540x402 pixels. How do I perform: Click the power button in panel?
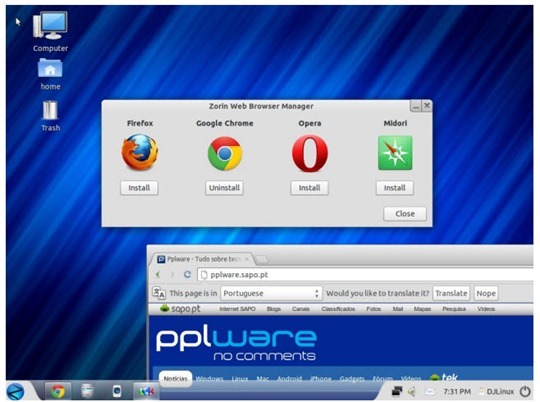click(x=525, y=391)
